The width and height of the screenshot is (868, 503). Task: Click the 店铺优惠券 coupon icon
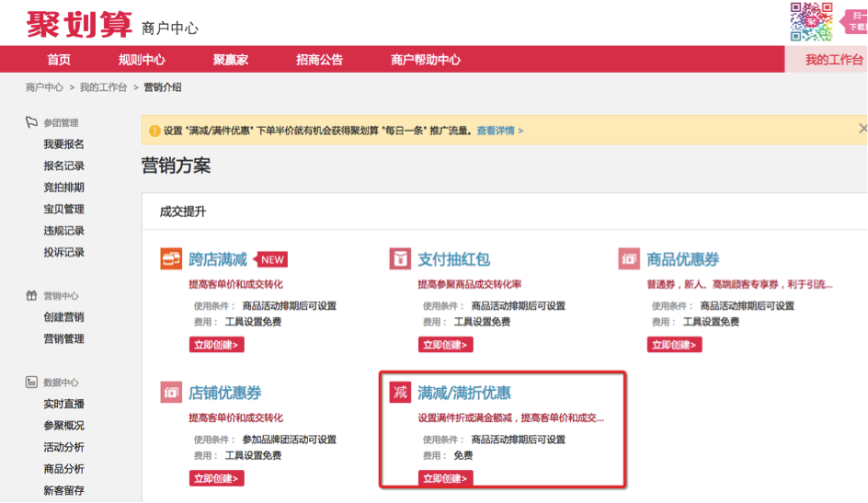(171, 393)
